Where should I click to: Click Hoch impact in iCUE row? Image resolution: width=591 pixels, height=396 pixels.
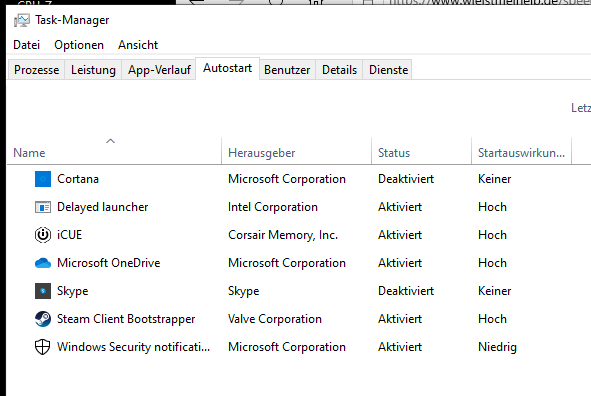492,235
